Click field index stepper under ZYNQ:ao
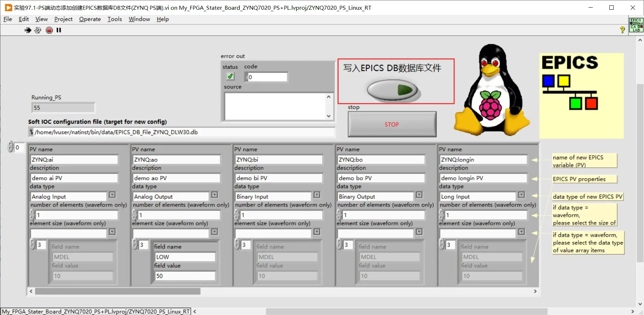Viewport: 644px width, 315px height. (135, 245)
